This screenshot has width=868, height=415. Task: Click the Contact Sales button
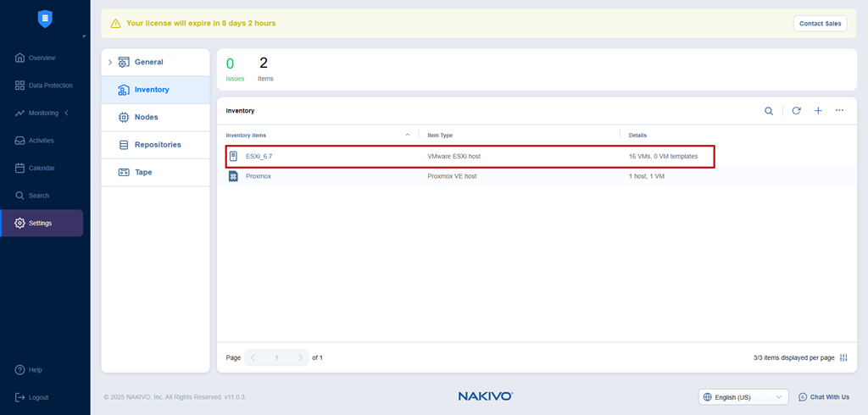coord(820,24)
